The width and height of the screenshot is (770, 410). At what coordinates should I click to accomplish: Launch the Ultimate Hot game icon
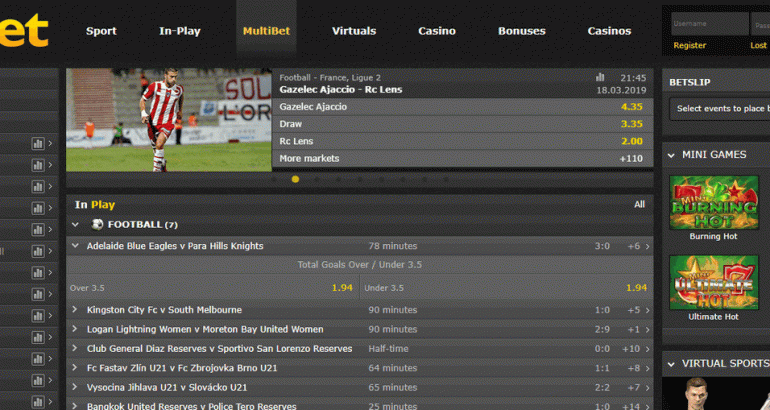pos(713,283)
